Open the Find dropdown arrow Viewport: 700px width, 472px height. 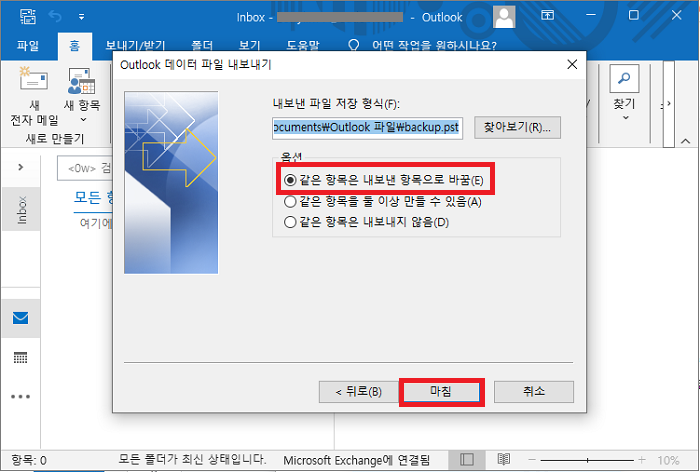point(625,117)
